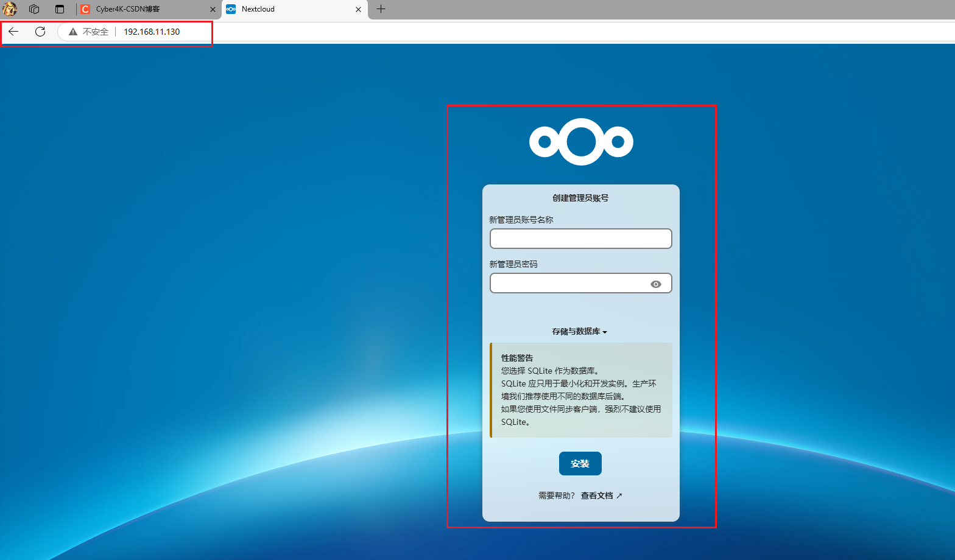Close the Nextcloud tab
The height and width of the screenshot is (560, 955).
pyautogui.click(x=358, y=9)
